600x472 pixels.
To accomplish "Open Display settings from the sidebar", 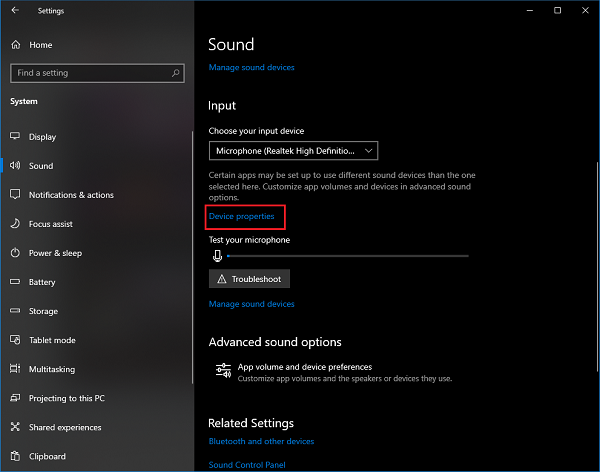I will tap(42, 137).
